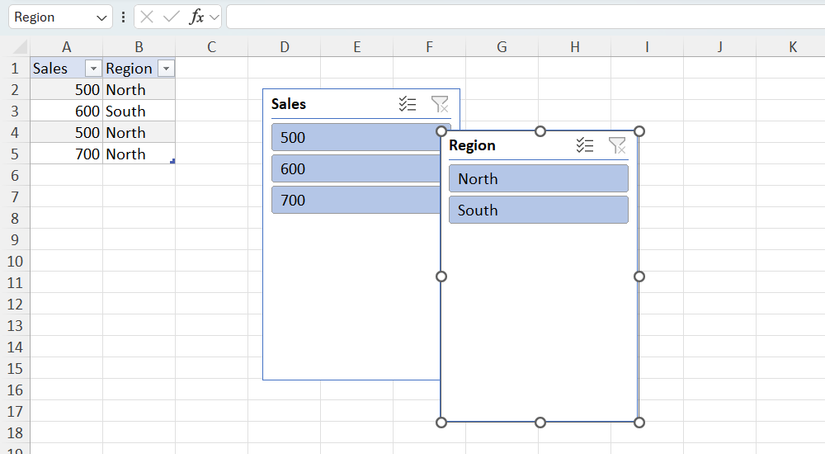This screenshot has width=825, height=454.
Task: Toggle the 500 item in Sales slicer
Action: [356, 138]
